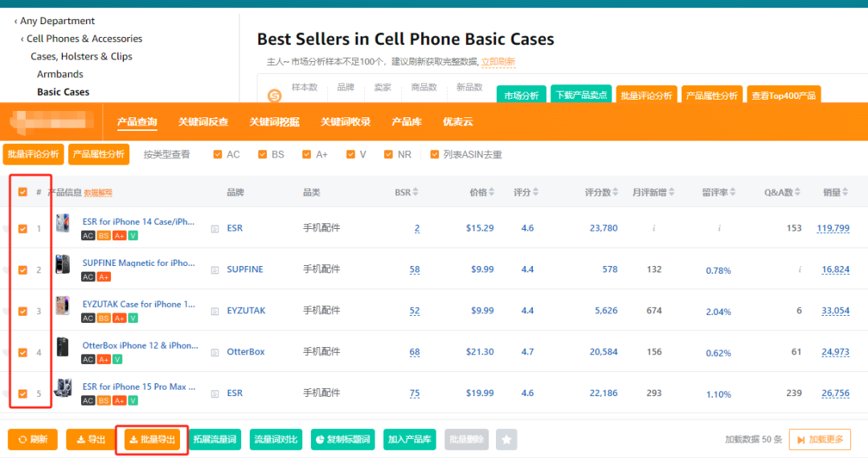The width and height of the screenshot is (868, 458).
Task: Click green 市场分析 button
Action: pyautogui.click(x=522, y=95)
